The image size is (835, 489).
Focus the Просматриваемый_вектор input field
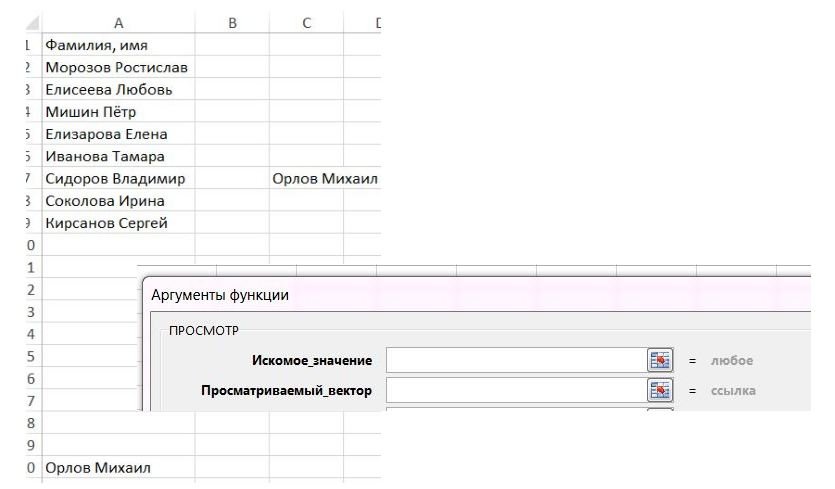pos(515,390)
